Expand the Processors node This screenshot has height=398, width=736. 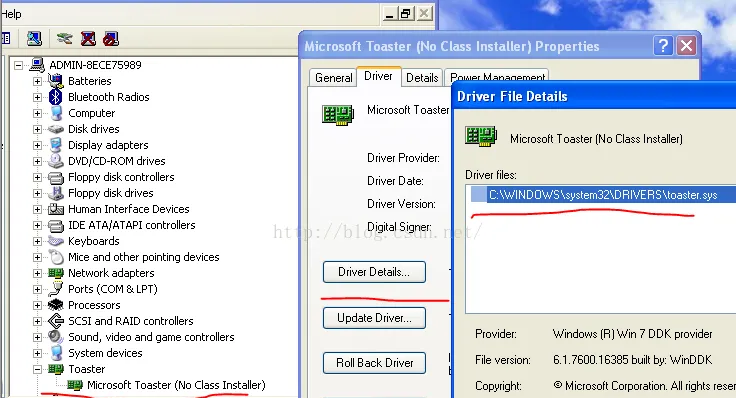tap(37, 305)
